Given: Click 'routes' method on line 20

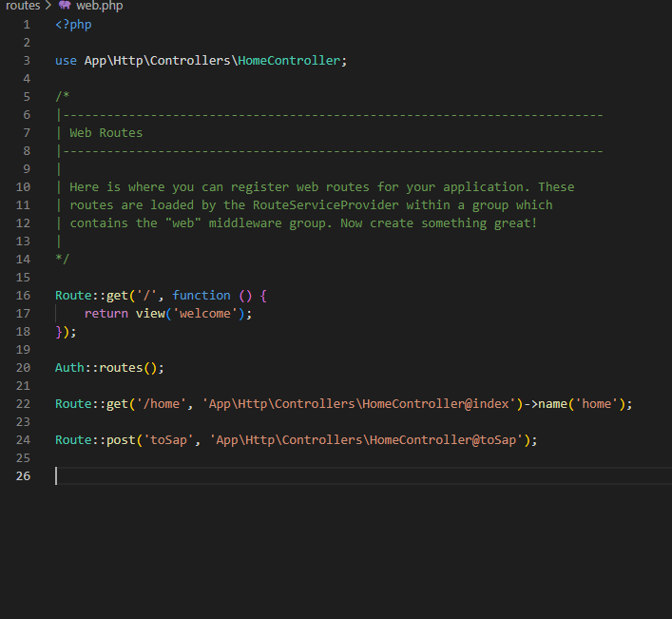Looking at the screenshot, I should click(x=121, y=368).
